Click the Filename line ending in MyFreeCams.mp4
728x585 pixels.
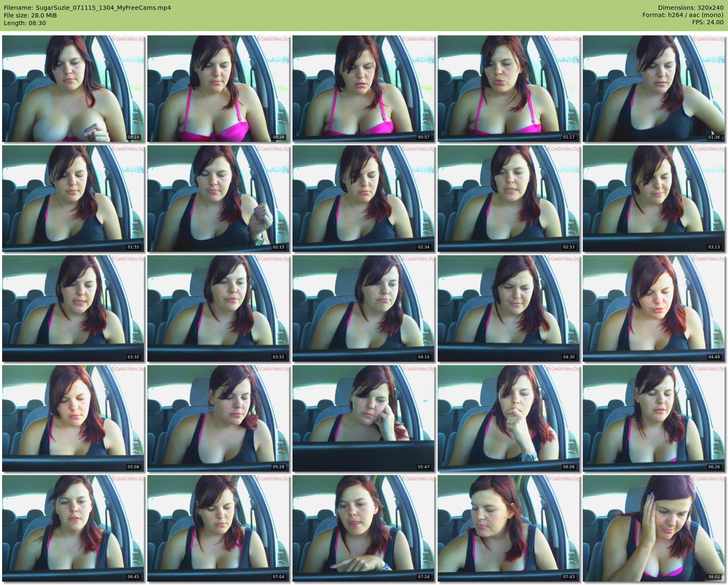point(87,8)
